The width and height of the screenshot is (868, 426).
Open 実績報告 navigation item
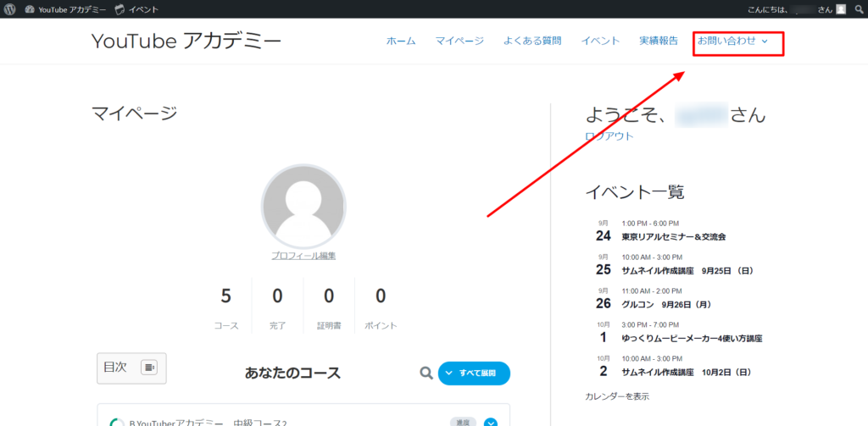click(658, 41)
